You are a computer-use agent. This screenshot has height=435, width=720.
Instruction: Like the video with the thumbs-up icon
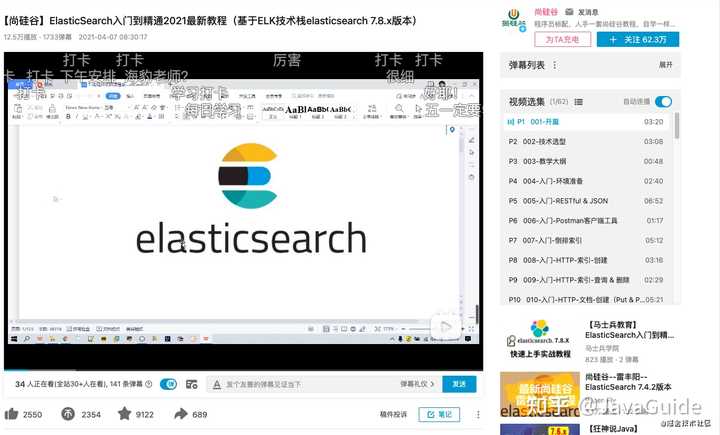point(11,414)
